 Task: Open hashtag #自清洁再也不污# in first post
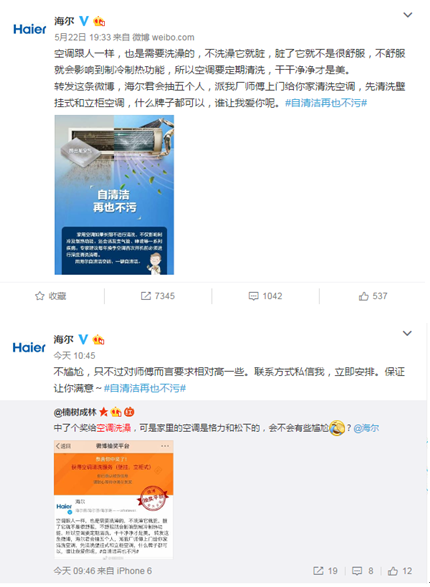[326, 103]
